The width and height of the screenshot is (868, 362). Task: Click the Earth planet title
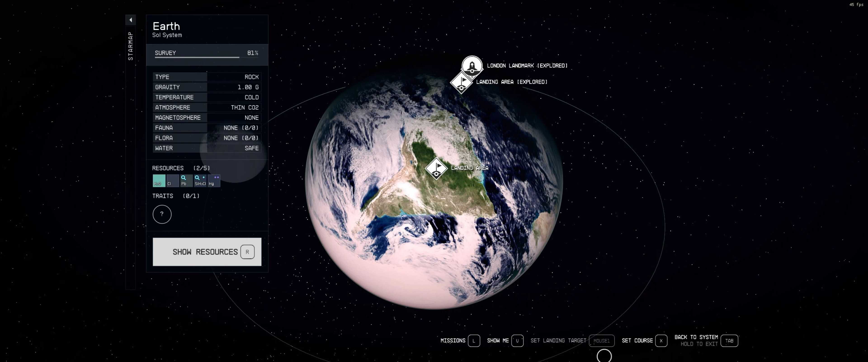pyautogui.click(x=166, y=26)
